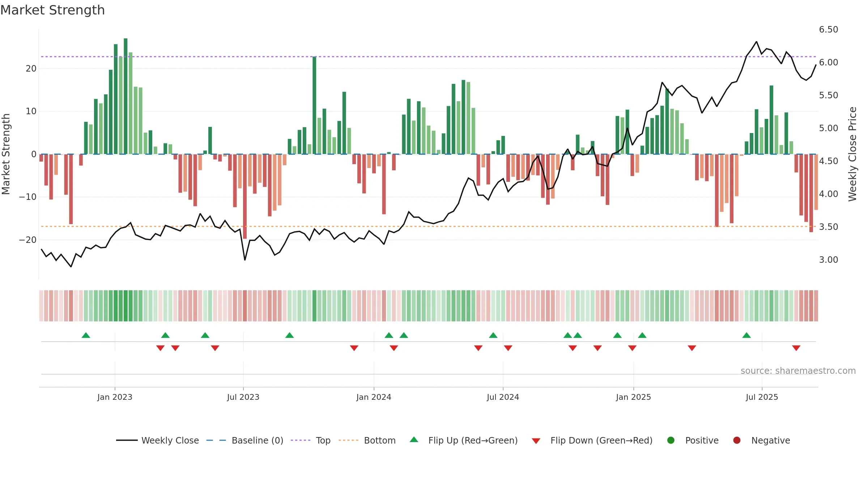Toggle the Negative legend label
The width and height of the screenshot is (868, 488).
click(x=771, y=440)
